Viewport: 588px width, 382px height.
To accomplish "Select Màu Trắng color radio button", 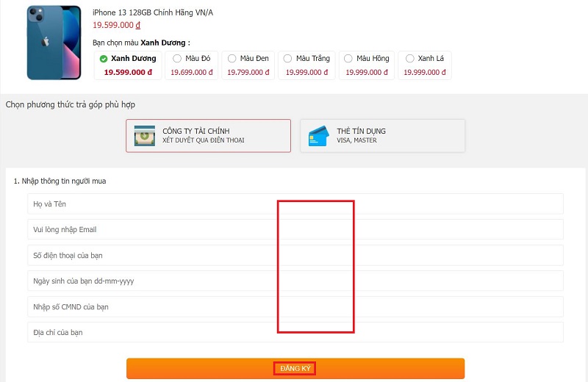I will pyautogui.click(x=287, y=59).
